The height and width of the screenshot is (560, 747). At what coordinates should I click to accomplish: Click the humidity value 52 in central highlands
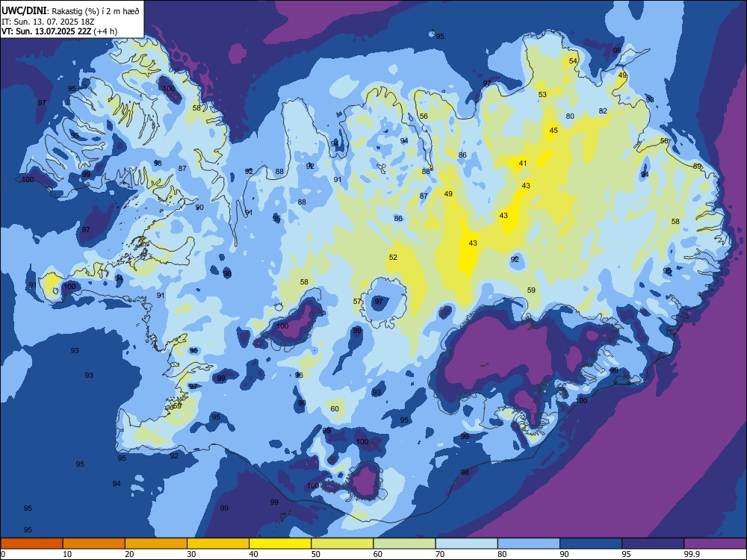coord(393,258)
